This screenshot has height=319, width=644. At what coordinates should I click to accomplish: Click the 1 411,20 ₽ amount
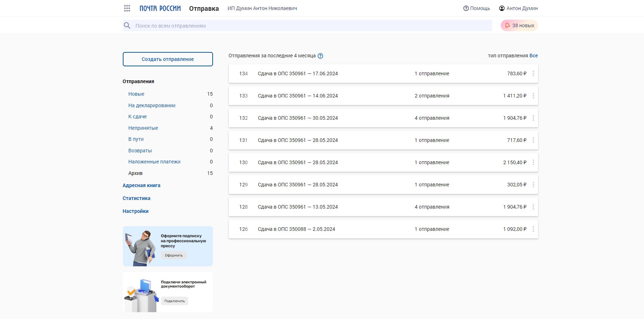pyautogui.click(x=515, y=96)
